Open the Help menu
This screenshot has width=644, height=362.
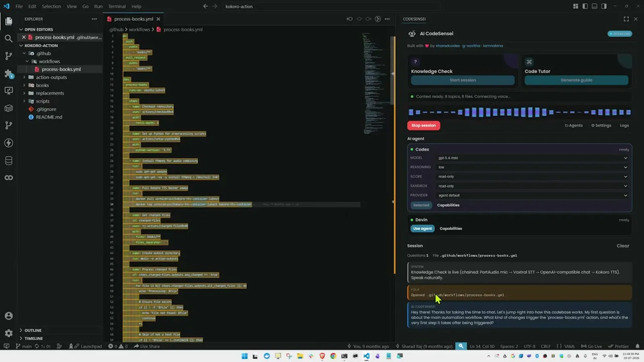pyautogui.click(x=136, y=6)
